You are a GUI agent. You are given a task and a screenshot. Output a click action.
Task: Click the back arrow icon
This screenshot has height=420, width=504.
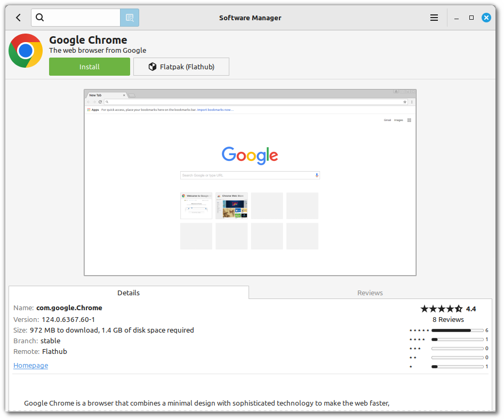tap(18, 18)
